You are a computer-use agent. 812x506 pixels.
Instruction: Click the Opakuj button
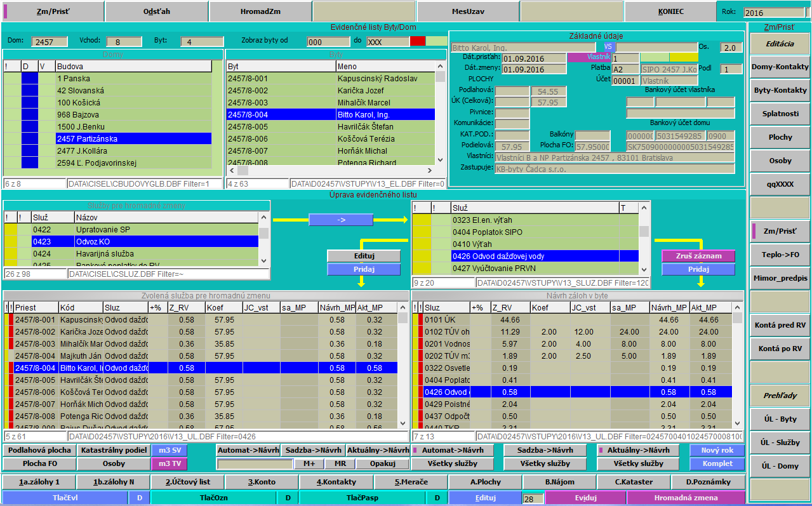[383, 463]
